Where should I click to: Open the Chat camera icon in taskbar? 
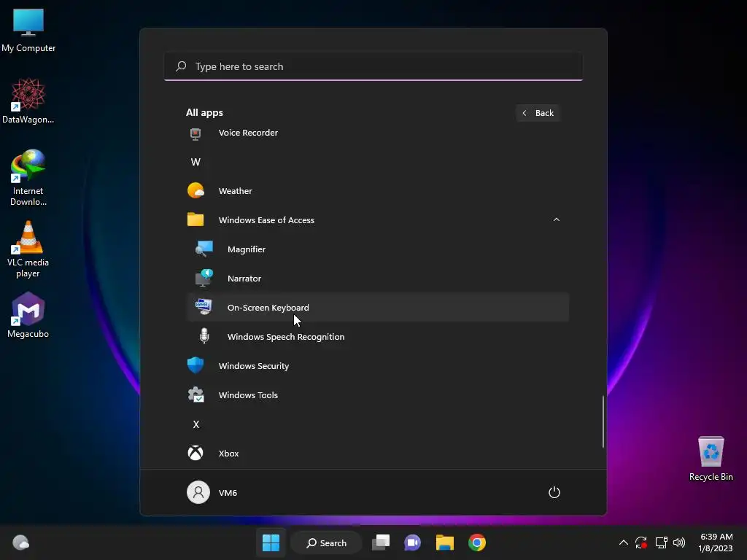click(413, 542)
